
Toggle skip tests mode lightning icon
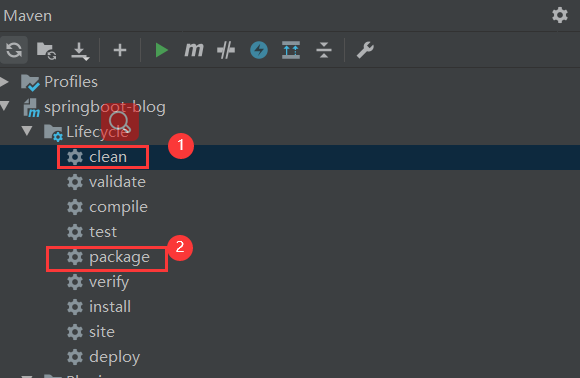click(259, 50)
